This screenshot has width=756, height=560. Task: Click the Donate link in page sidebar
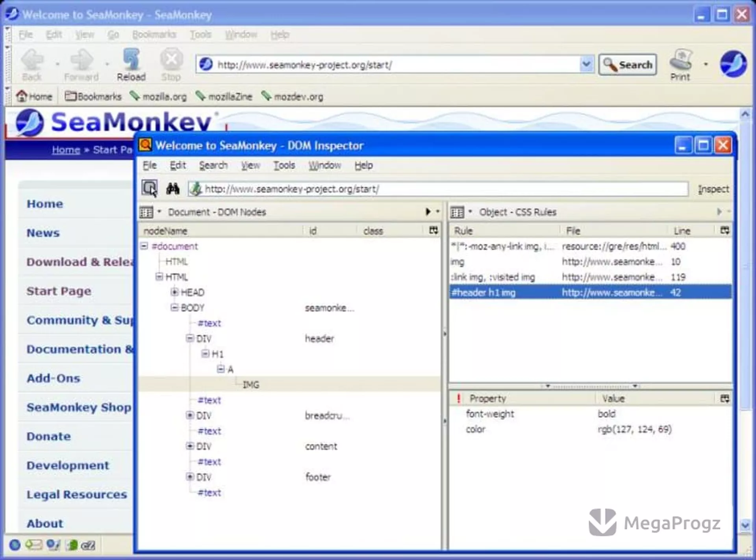[49, 436]
